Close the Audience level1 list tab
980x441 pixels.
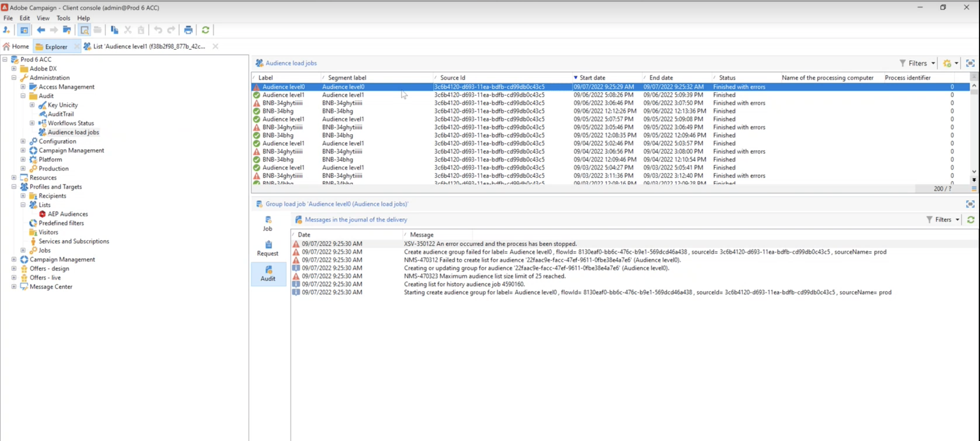215,46
